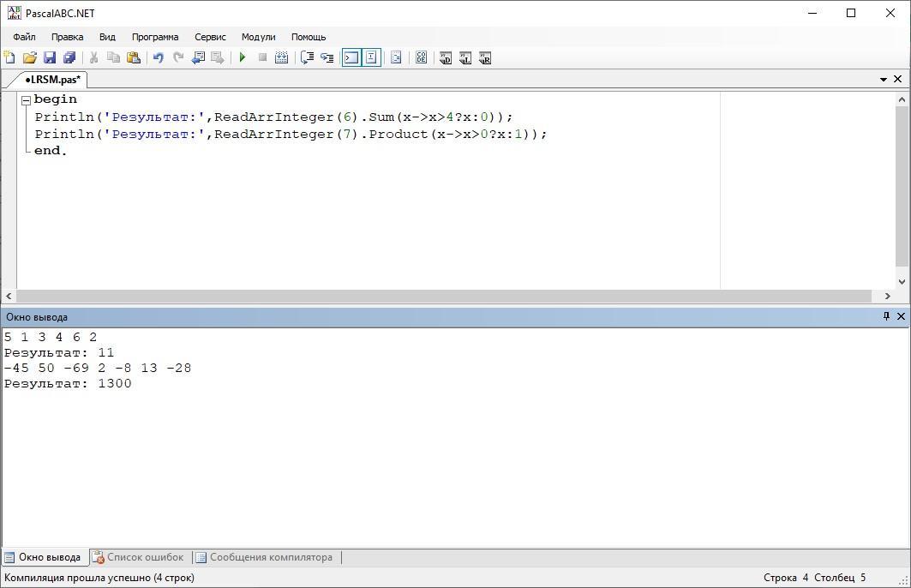Open the editor tab list dropdown arrow
This screenshot has height=588, width=911.
(883, 79)
